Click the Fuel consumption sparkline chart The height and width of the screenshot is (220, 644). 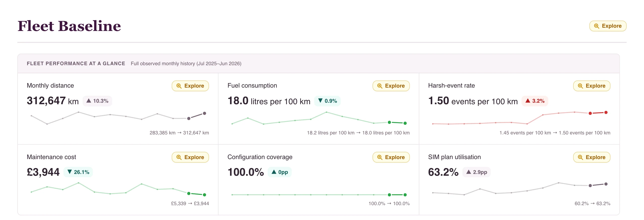click(318, 118)
